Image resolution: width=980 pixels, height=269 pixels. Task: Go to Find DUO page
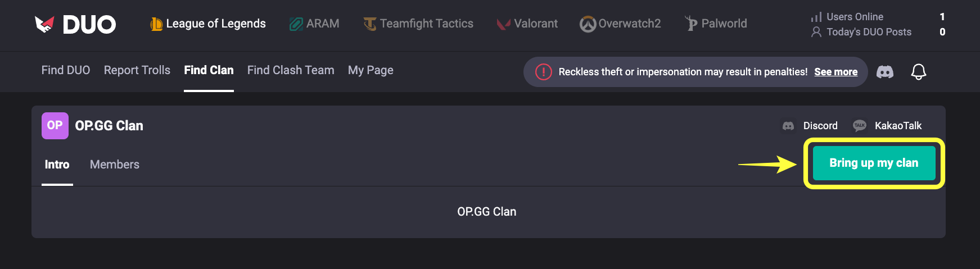tap(66, 70)
